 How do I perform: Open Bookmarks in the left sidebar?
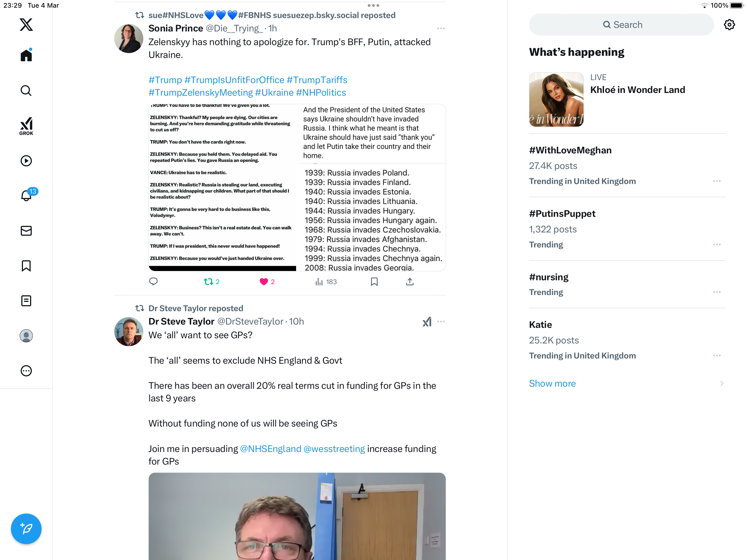tap(26, 266)
